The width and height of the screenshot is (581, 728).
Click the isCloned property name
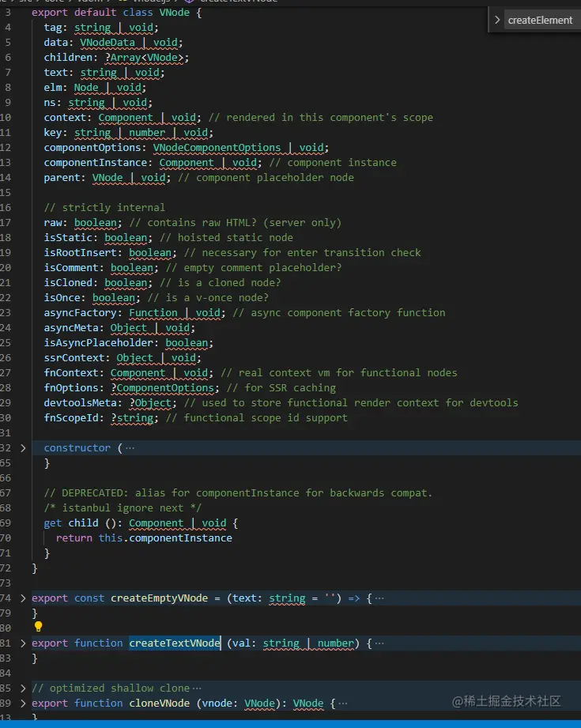tap(68, 283)
